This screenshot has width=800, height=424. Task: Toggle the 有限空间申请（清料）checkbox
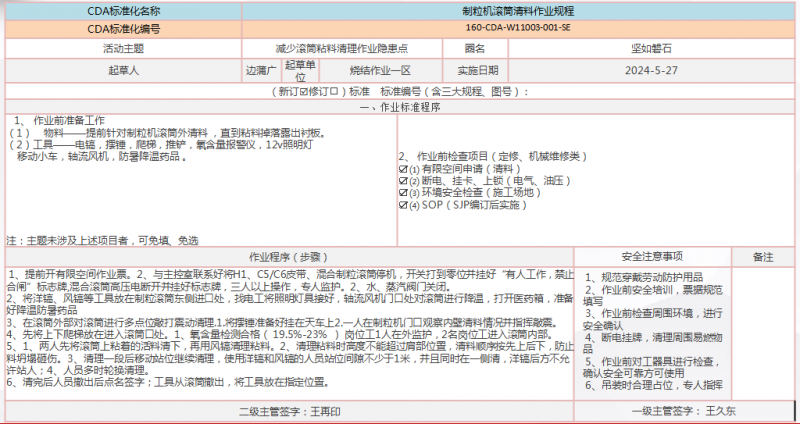tap(403, 169)
